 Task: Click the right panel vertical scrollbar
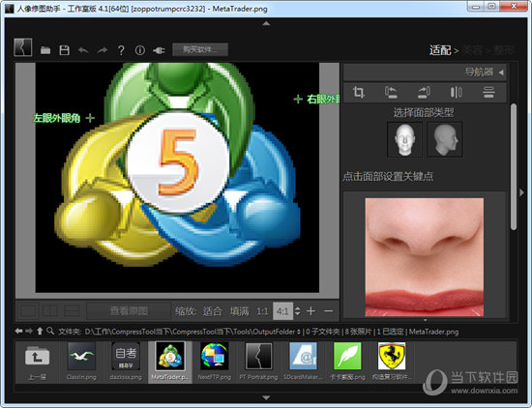point(514,167)
